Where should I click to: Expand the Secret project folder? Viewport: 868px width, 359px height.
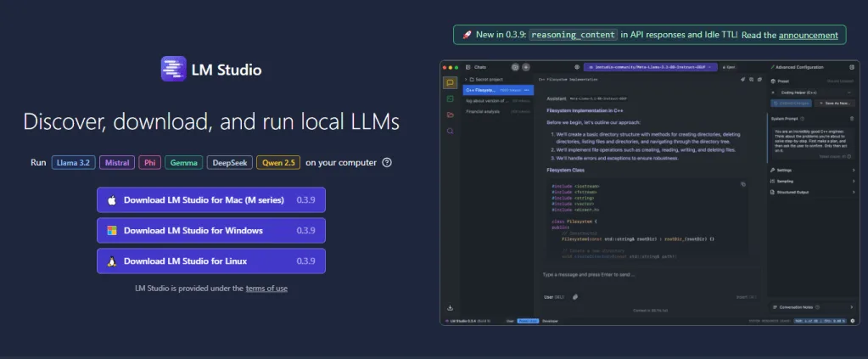click(x=484, y=79)
